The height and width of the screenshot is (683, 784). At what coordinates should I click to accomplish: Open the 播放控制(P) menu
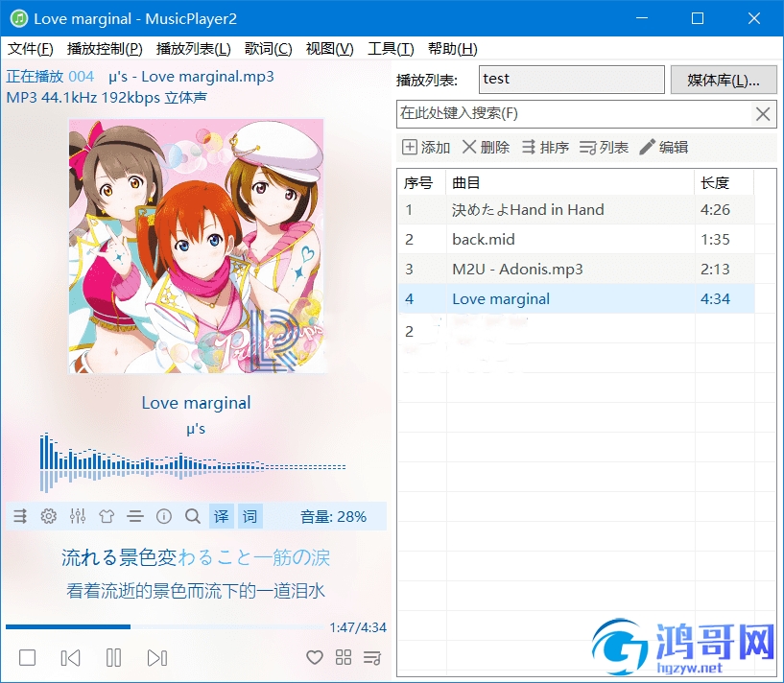click(105, 49)
